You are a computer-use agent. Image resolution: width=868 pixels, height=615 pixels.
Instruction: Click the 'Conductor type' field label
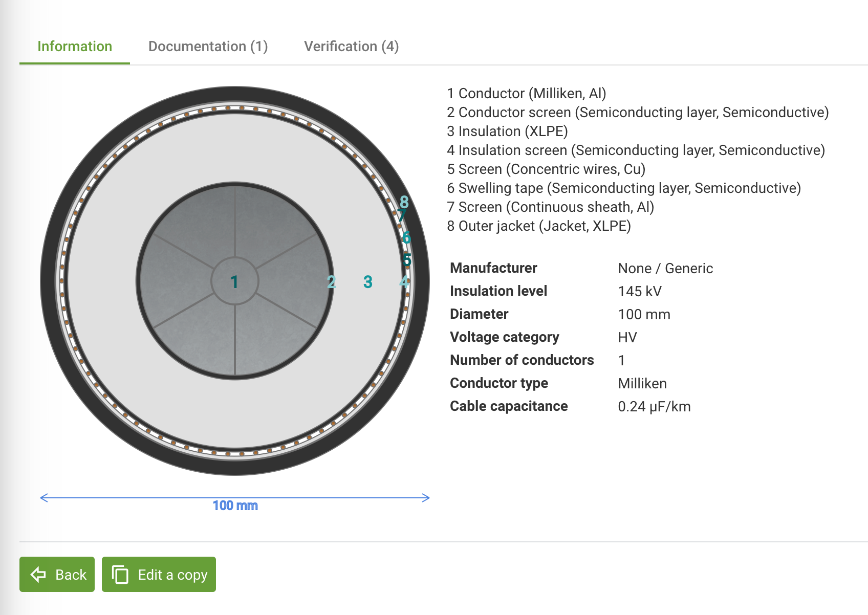[499, 383]
